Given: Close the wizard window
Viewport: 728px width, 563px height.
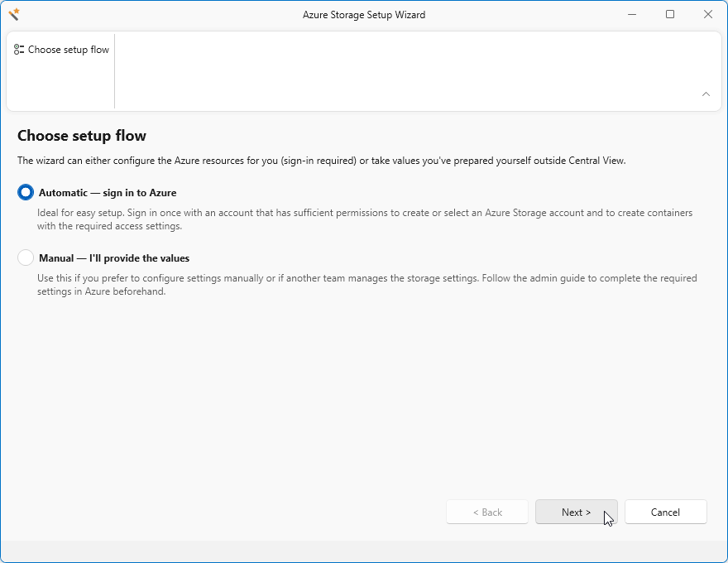Looking at the screenshot, I should (x=708, y=14).
